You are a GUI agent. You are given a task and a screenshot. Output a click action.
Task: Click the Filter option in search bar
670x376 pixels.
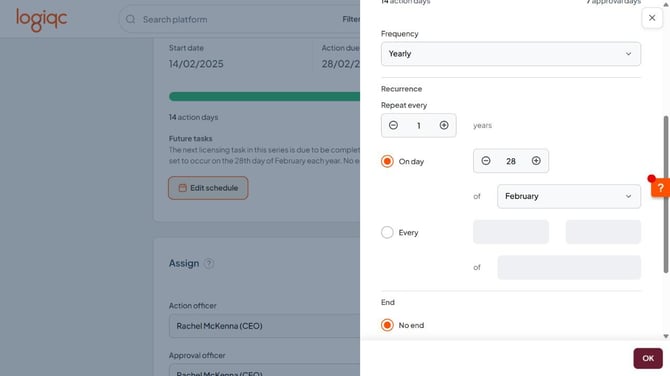(351, 19)
